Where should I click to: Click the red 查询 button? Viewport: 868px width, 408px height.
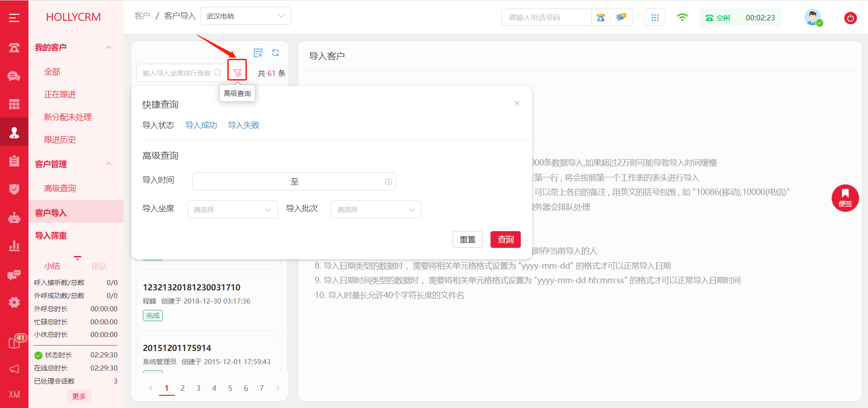pyautogui.click(x=505, y=239)
